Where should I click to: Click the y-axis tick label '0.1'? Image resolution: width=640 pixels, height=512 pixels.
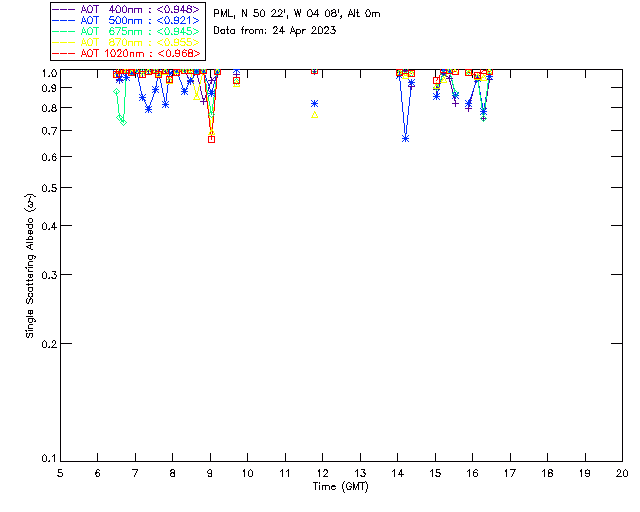(x=49, y=459)
